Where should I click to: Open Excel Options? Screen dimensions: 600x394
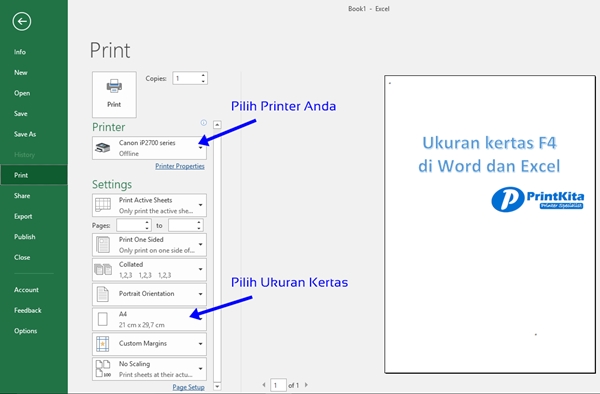coord(26,331)
